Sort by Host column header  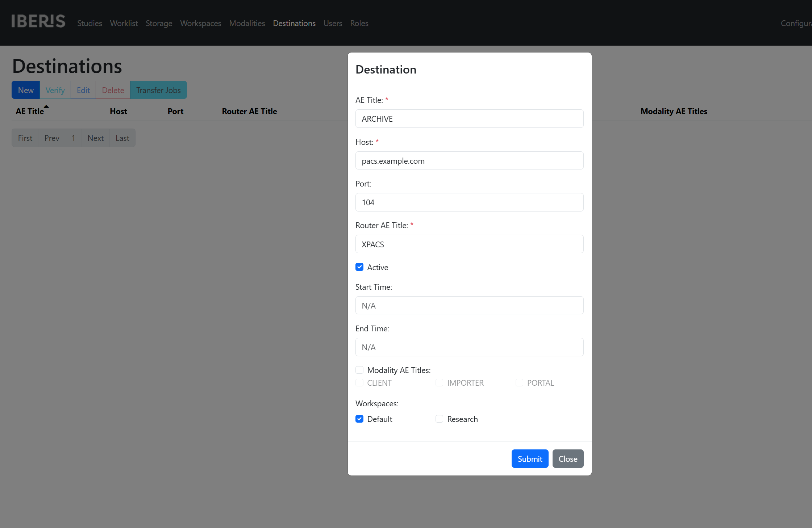pos(118,111)
